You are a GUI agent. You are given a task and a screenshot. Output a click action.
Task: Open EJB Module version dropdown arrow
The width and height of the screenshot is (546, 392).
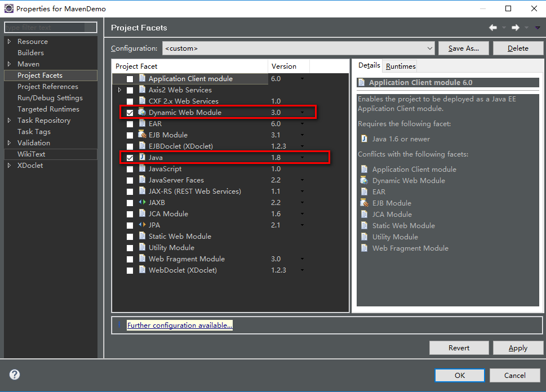pyautogui.click(x=302, y=135)
